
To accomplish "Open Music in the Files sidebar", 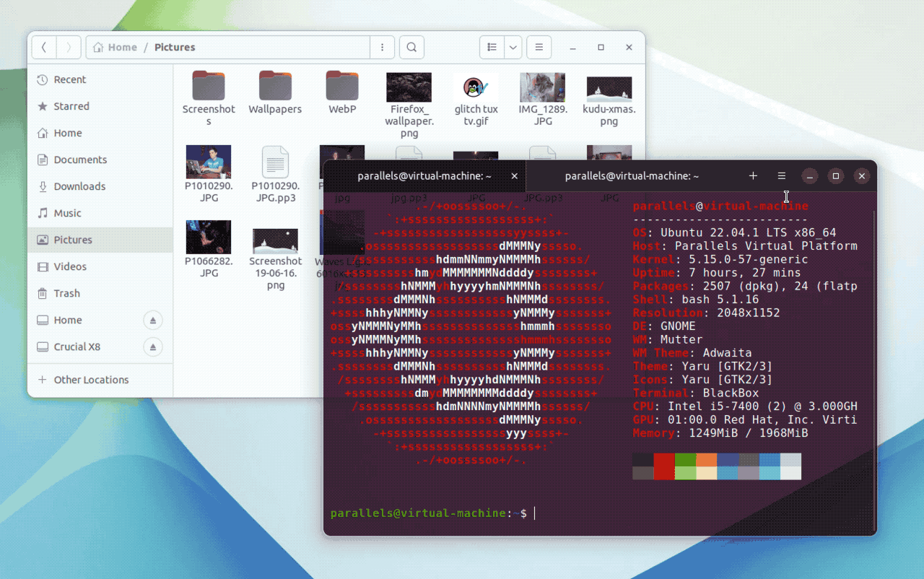I will (x=100, y=213).
